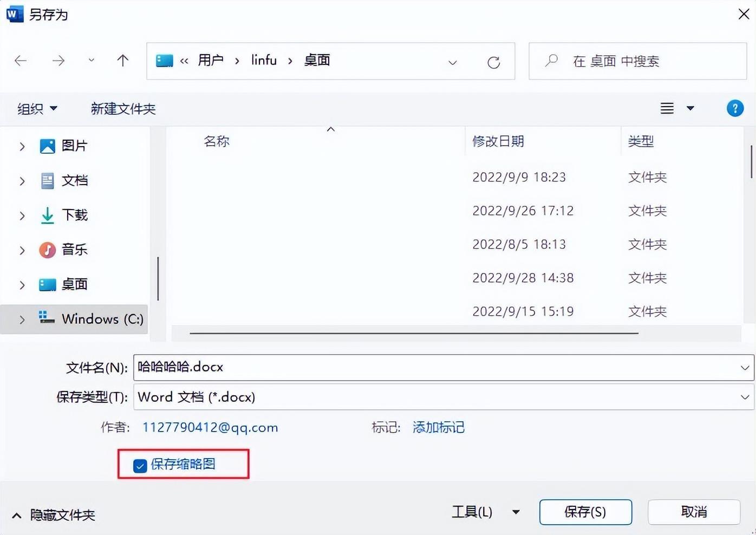Expand the 音乐 tree node
This screenshot has height=535, width=756.
point(22,250)
